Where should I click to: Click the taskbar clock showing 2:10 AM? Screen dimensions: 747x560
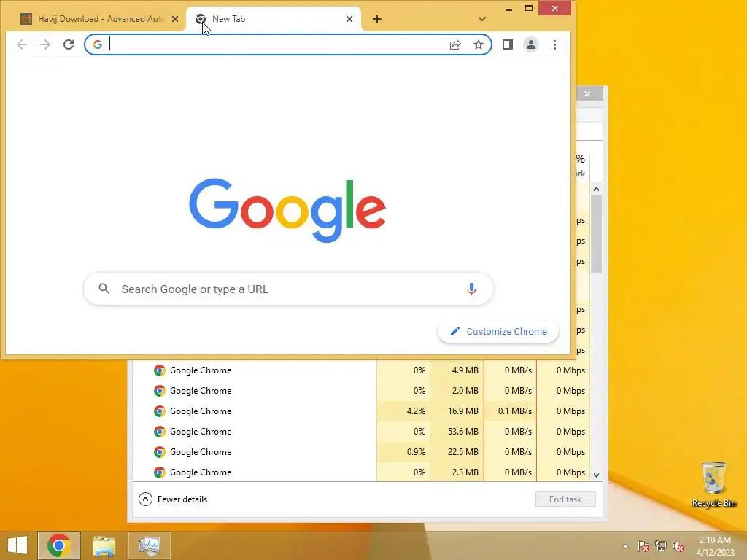tap(715, 546)
